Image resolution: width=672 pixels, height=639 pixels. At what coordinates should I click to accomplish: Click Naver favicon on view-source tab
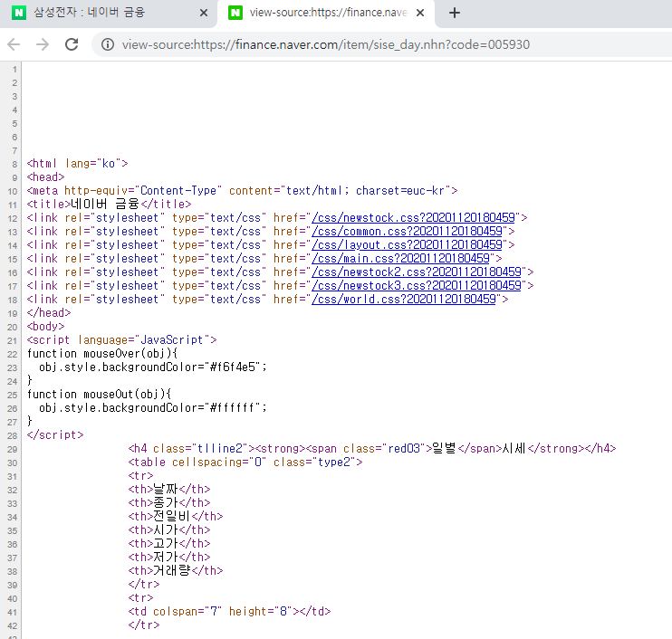click(x=235, y=13)
